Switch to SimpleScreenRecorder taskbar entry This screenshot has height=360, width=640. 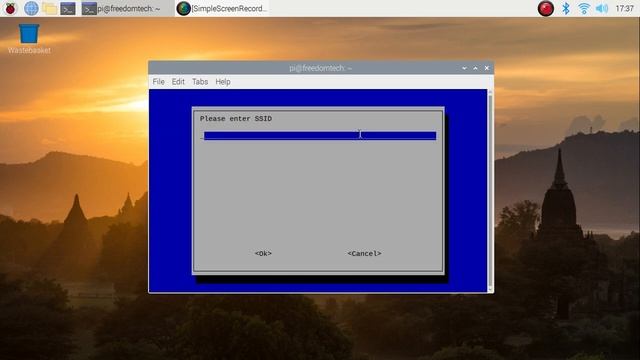222,8
